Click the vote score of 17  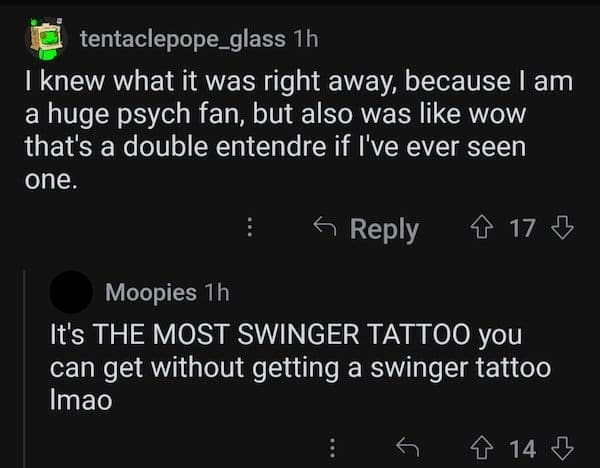pos(522,228)
